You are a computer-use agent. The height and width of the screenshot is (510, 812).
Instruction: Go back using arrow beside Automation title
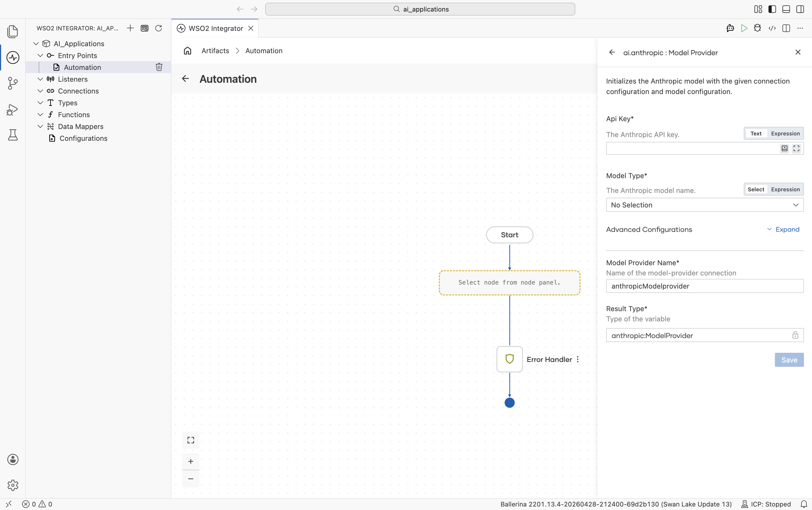(x=185, y=78)
